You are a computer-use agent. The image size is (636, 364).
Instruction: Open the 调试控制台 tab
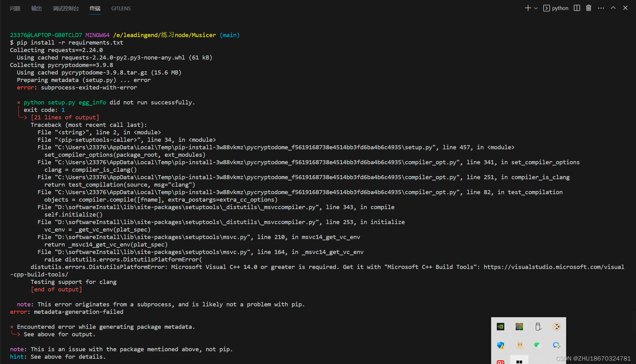pyautogui.click(x=66, y=8)
